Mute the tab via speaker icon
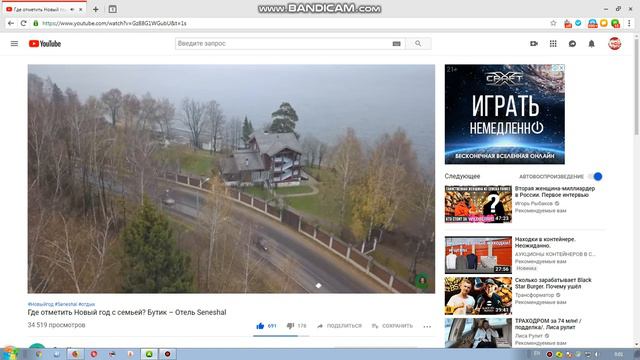This screenshot has height=360, width=640. point(72,9)
